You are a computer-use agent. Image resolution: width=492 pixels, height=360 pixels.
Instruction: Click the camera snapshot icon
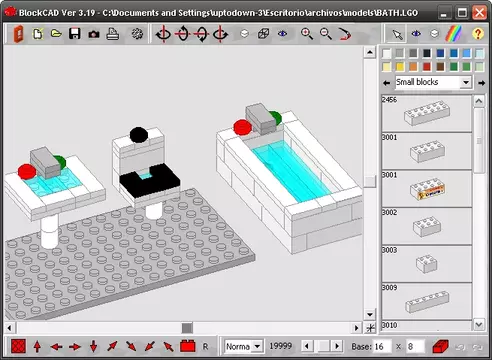(x=94, y=34)
